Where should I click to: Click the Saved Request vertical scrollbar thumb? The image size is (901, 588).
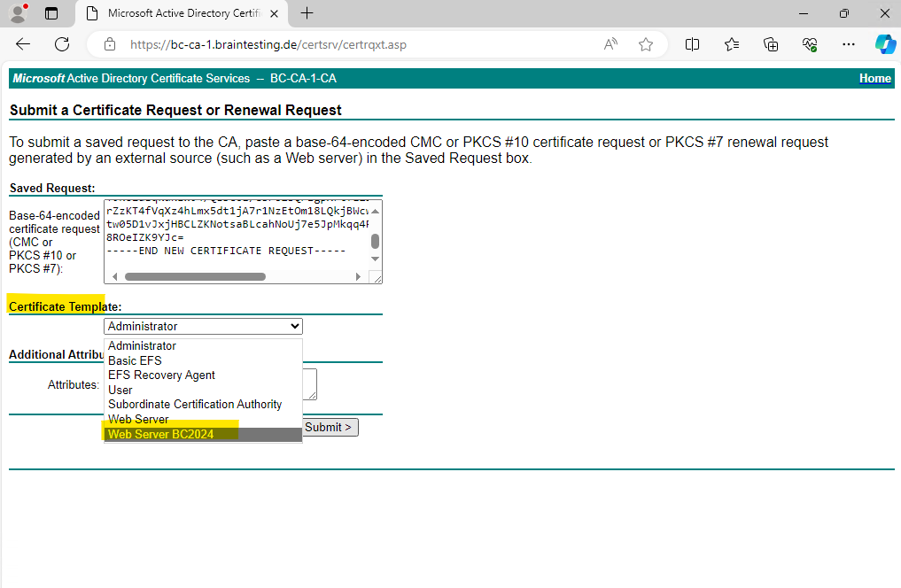pyautogui.click(x=376, y=241)
